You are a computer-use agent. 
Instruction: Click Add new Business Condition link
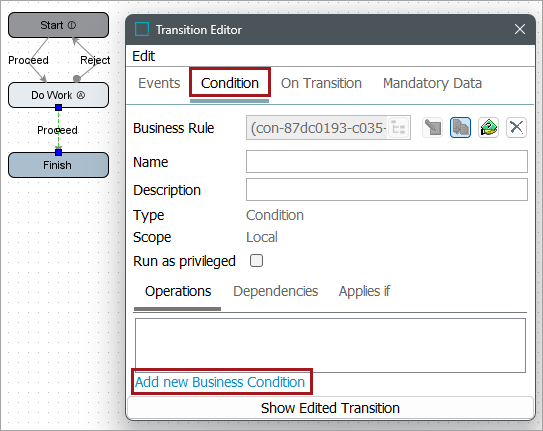tap(220, 382)
